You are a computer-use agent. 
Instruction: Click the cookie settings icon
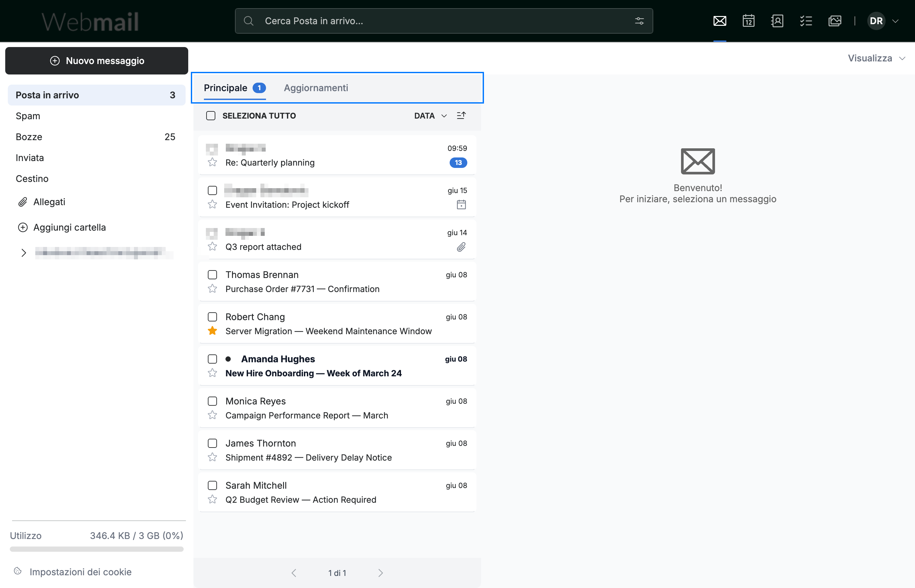[18, 571]
